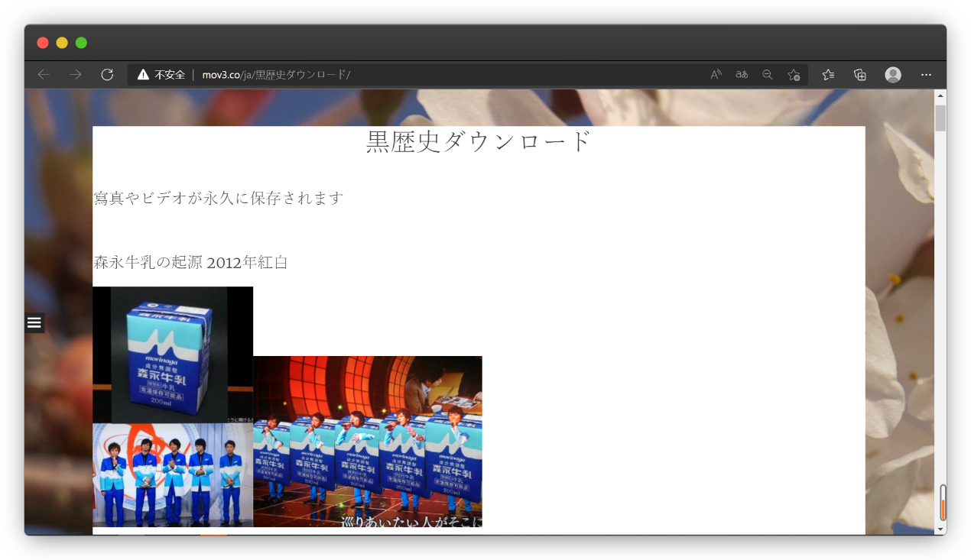This screenshot has width=971, height=560.
Task: Click the page scrollbar up arrow
Action: (940, 96)
